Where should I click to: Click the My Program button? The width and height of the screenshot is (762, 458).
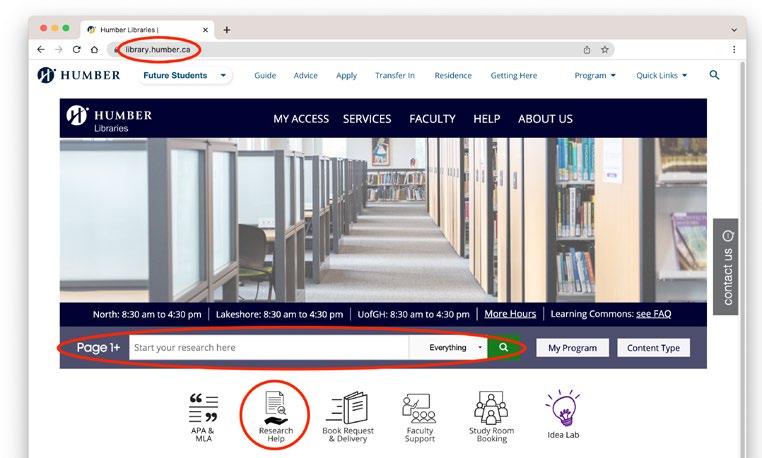572,348
